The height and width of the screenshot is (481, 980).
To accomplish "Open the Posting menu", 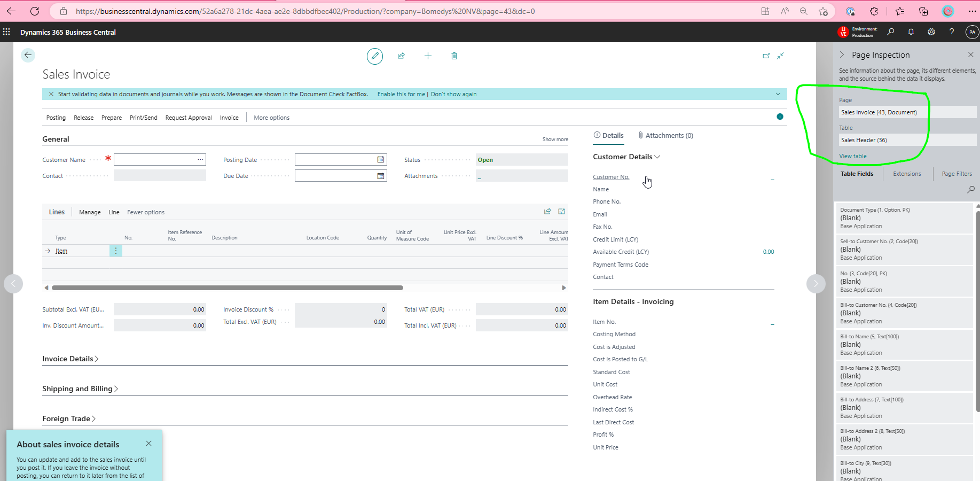I will [56, 118].
